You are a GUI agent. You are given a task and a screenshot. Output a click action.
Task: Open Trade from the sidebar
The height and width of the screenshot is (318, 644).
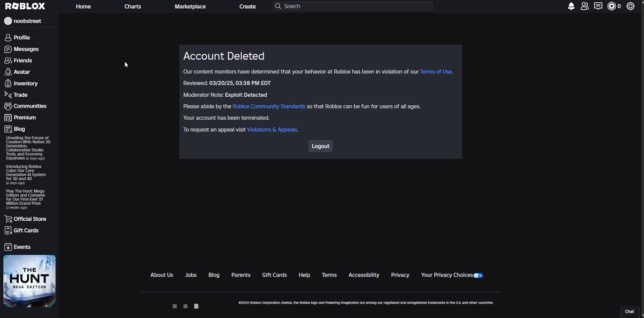[x=16, y=95]
